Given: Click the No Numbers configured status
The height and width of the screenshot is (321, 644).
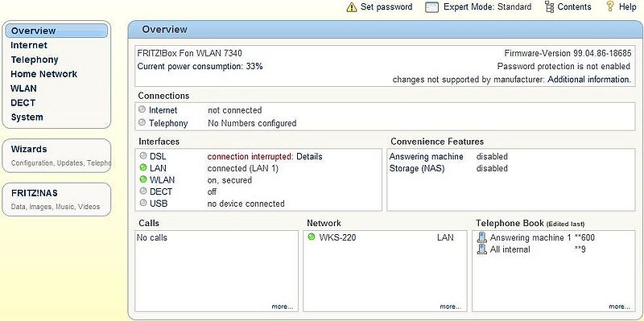Looking at the screenshot, I should 252,123.
